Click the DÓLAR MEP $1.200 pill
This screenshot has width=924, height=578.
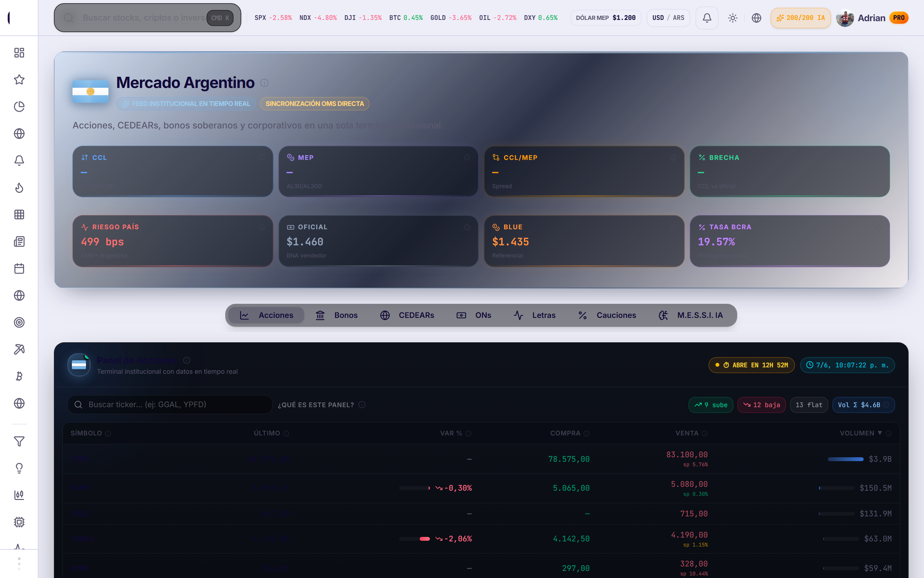pyautogui.click(x=605, y=18)
